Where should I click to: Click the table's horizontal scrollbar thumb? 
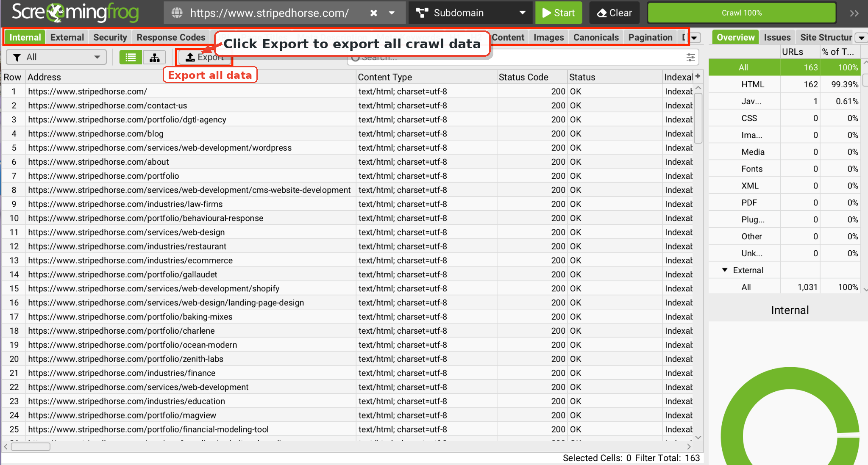click(x=31, y=446)
